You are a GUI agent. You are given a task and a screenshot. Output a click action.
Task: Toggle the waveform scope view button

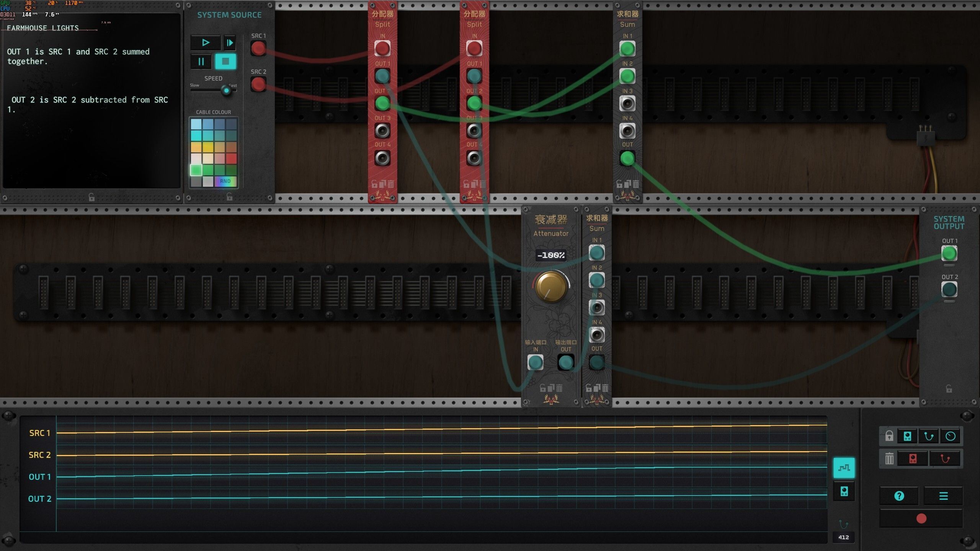pos(844,468)
